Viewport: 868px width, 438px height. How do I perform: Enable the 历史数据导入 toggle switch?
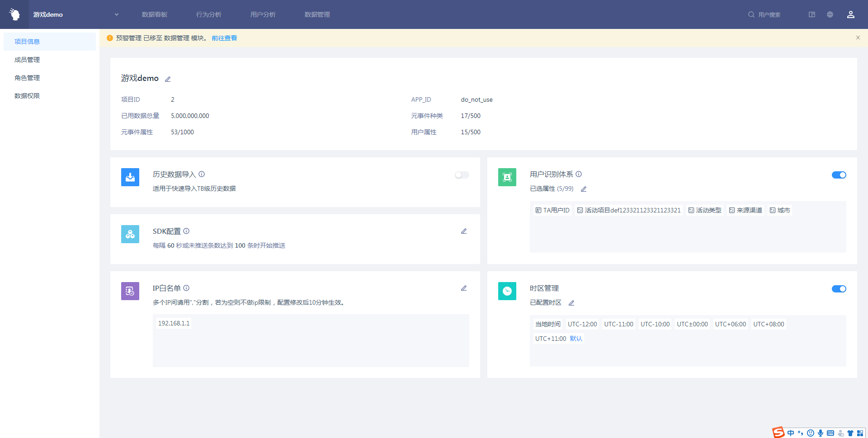tap(462, 175)
